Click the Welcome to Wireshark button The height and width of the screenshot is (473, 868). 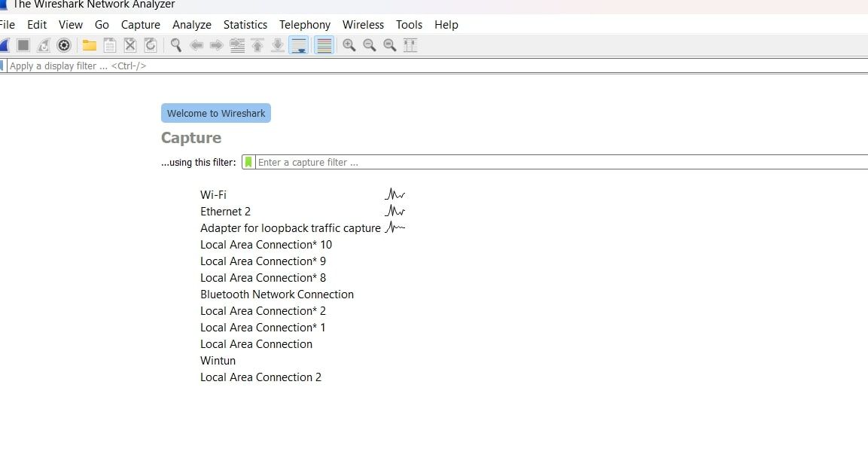(216, 113)
